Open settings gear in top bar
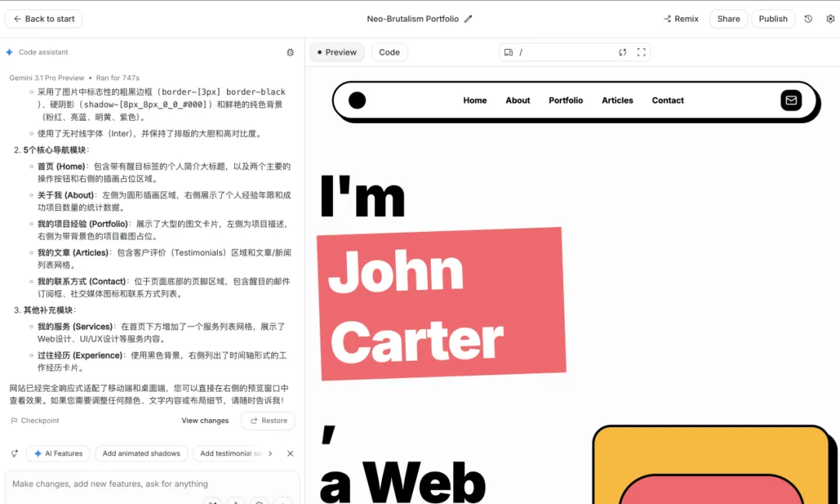 point(831,19)
